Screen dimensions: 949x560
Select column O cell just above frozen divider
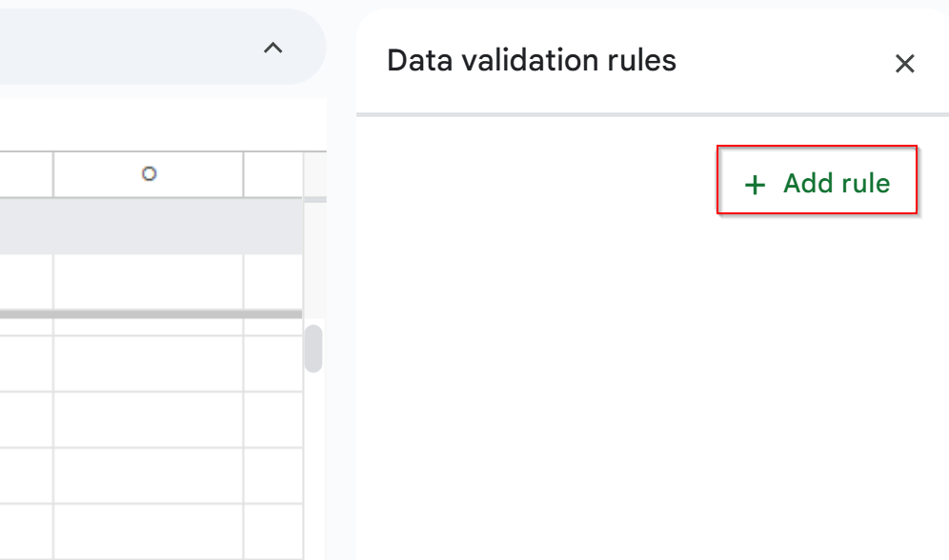[x=149, y=282]
